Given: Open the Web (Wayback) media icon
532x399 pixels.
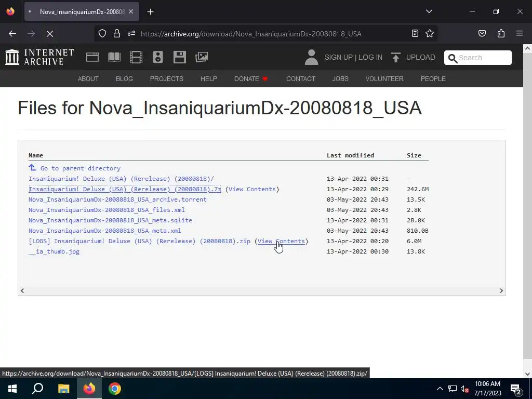Looking at the screenshot, I should pos(92,57).
